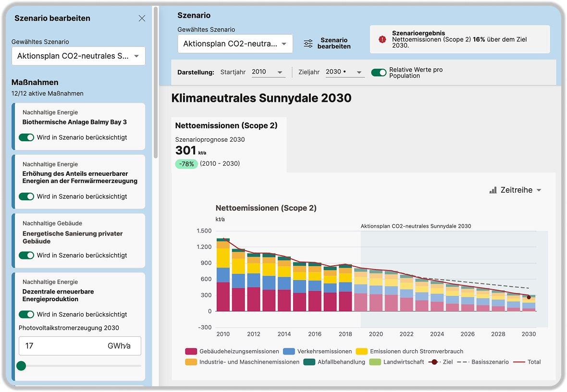Click the Nettoemissionen (Scope 2) summary tab
The height and width of the screenshot is (392, 567).
click(229, 145)
